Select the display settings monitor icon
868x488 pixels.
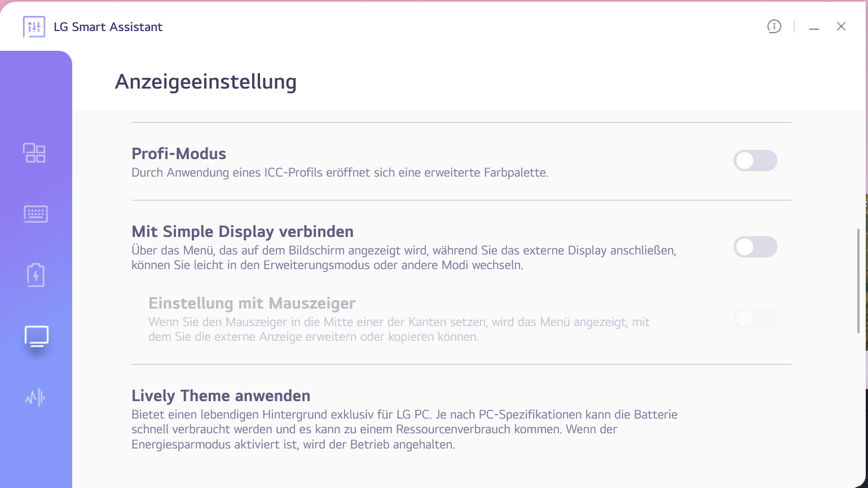click(x=37, y=337)
